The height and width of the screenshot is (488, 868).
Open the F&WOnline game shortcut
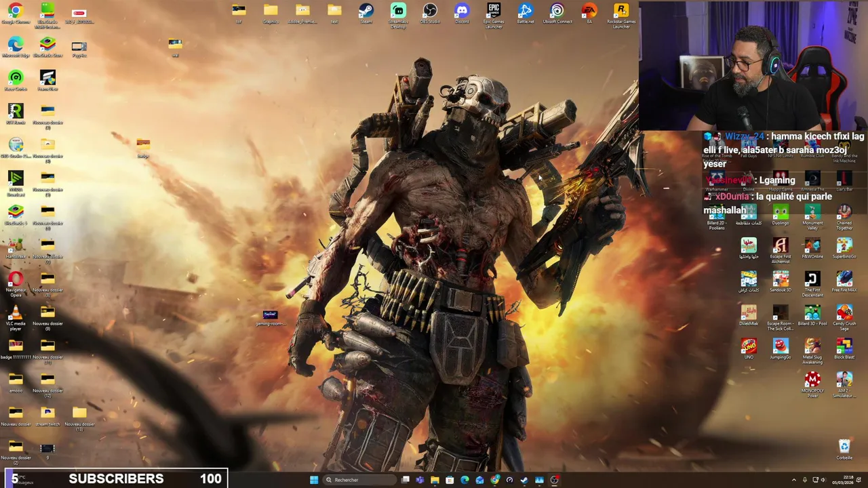(x=812, y=249)
